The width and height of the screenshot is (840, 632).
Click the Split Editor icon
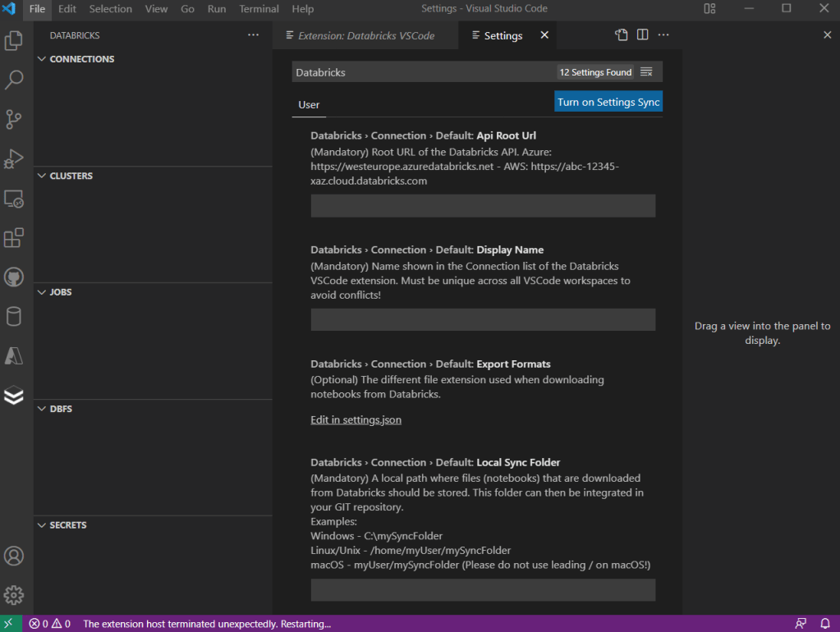643,35
